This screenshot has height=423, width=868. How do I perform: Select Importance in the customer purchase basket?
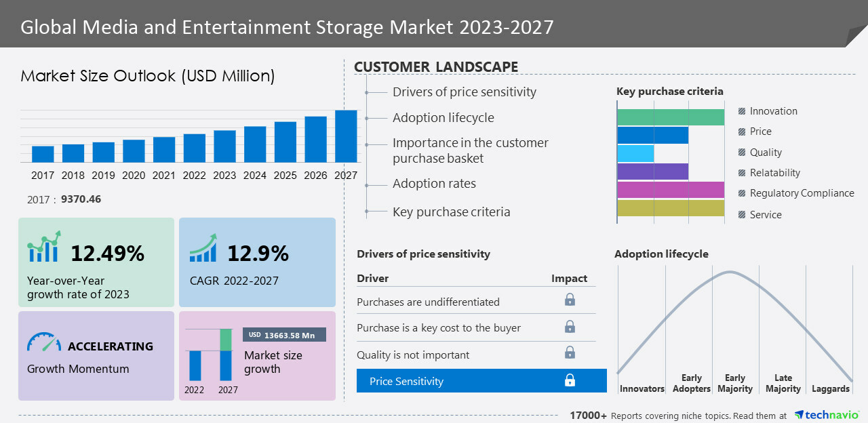tap(471, 150)
